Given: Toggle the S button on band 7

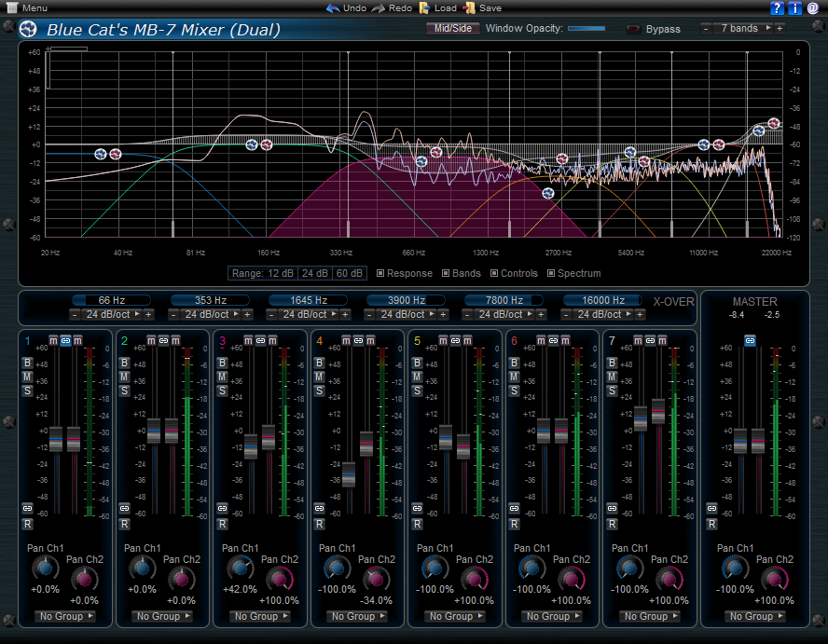Looking at the screenshot, I should [x=612, y=391].
